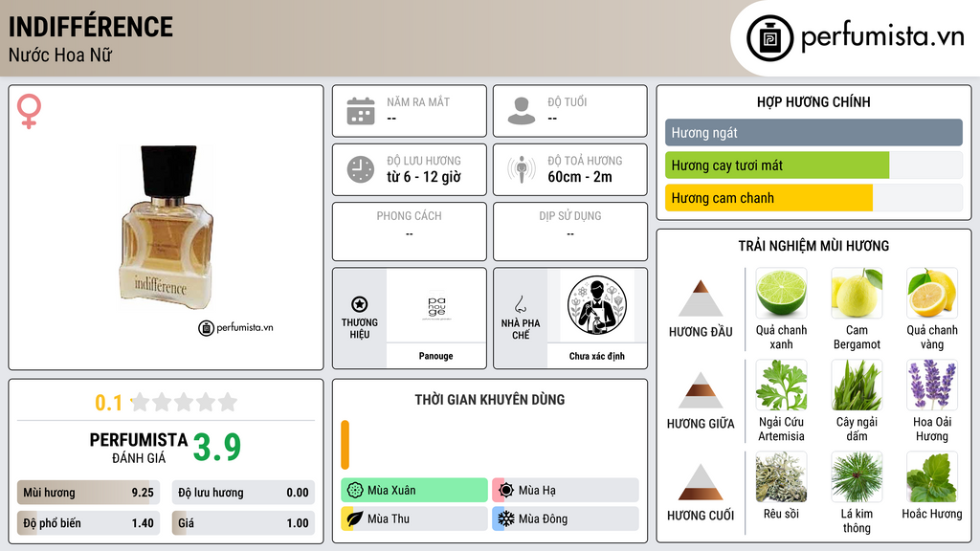Click the Hương giữa pyramid icon
The image size is (980, 551).
[x=701, y=390]
